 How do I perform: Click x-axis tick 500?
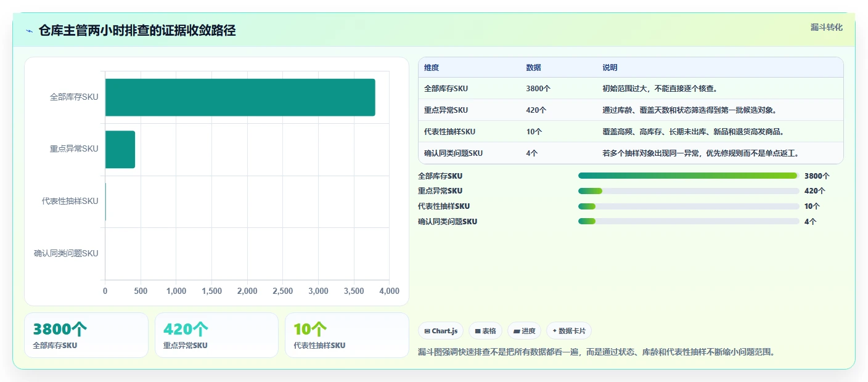[x=141, y=291]
